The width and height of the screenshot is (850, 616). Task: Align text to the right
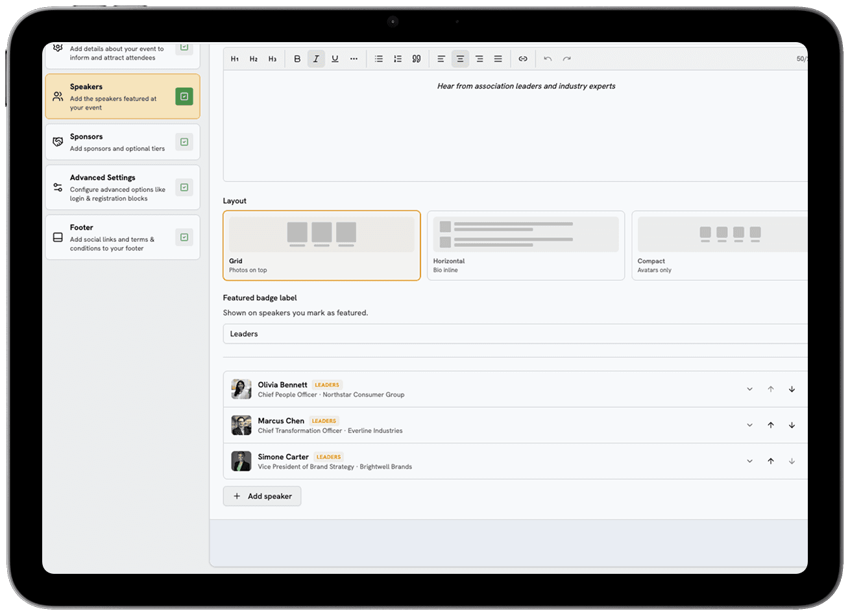point(479,59)
